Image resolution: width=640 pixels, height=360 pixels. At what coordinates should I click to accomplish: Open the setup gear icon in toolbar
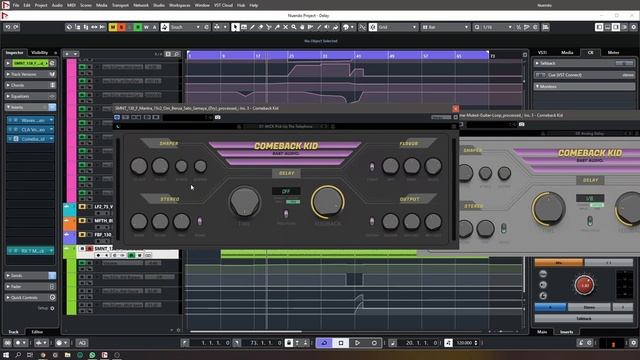(x=633, y=27)
